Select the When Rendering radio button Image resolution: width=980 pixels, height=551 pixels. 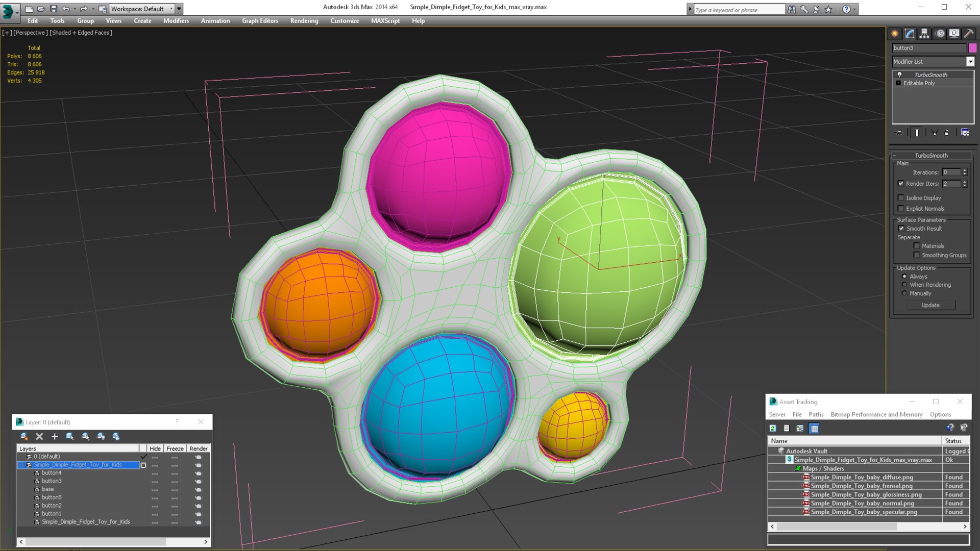[x=904, y=285]
